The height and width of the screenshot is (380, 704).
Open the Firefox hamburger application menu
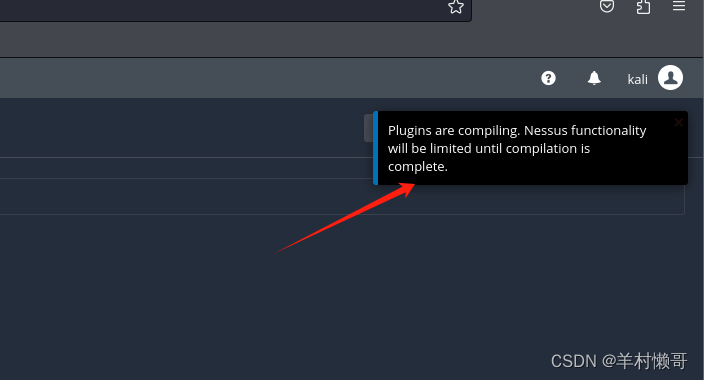pyautogui.click(x=679, y=6)
